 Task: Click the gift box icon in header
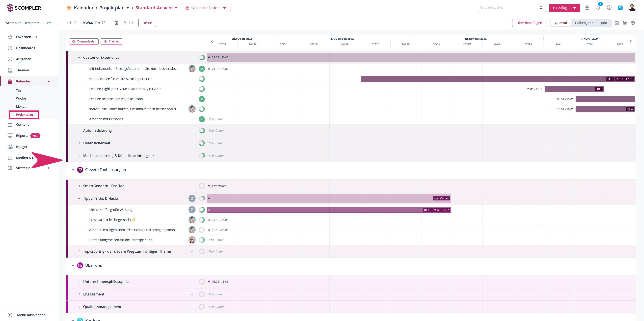point(587,8)
